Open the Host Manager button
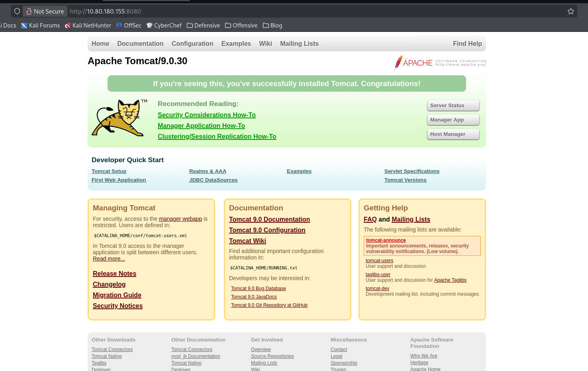The height and width of the screenshot is (371, 588). click(x=453, y=134)
